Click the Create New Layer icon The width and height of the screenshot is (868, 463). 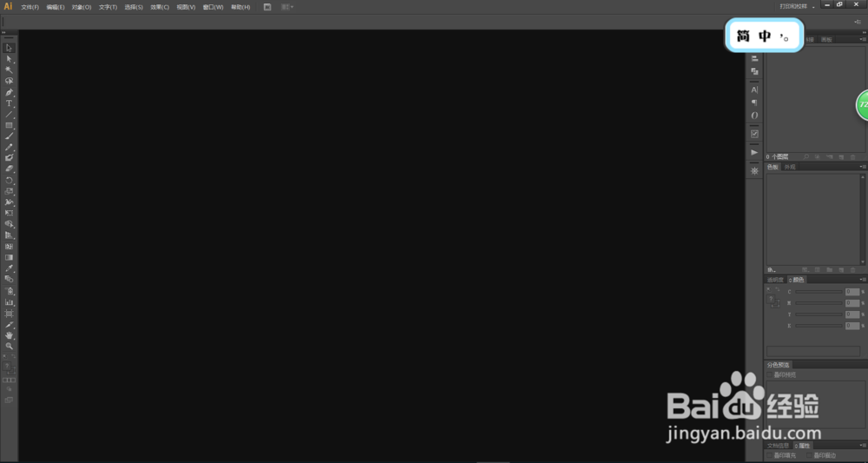[x=841, y=157]
